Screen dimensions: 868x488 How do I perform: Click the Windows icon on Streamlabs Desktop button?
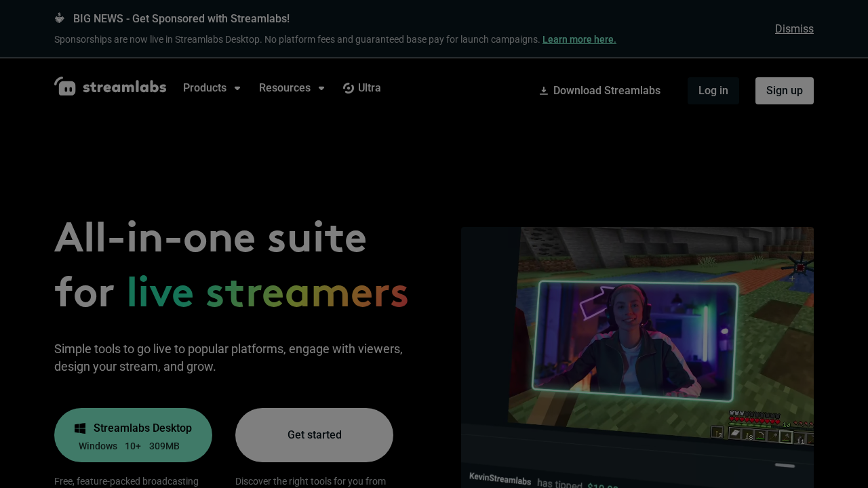(79, 427)
